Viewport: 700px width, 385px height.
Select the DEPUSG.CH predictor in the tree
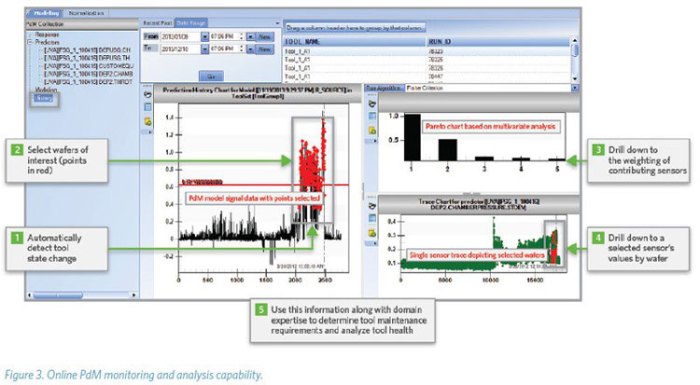pos(87,50)
